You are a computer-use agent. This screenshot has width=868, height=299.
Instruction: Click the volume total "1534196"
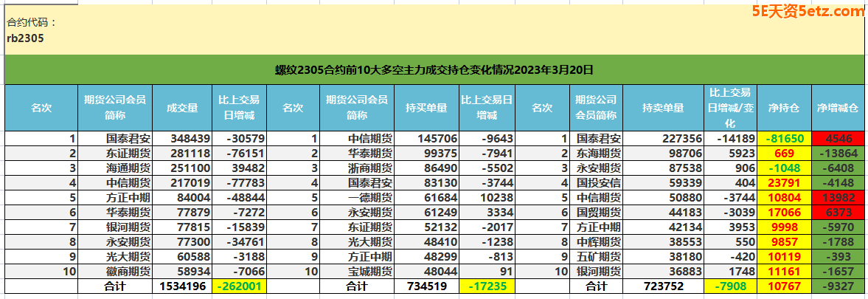pos(182,286)
